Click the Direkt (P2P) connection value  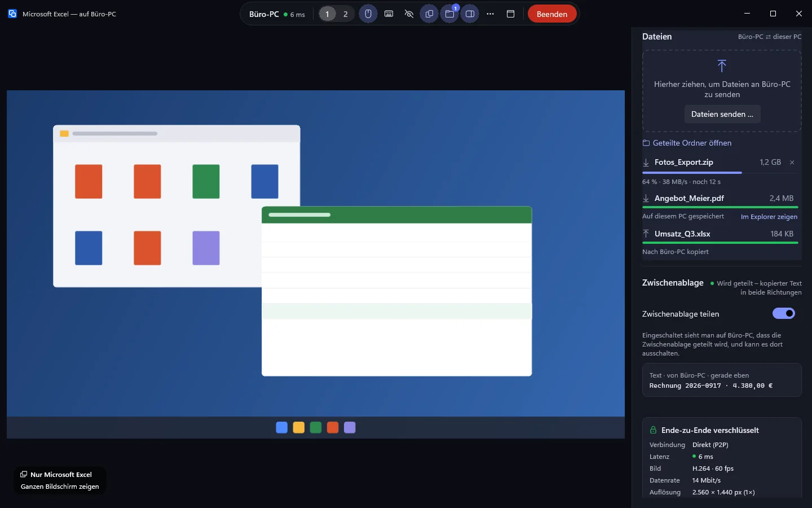710,445
